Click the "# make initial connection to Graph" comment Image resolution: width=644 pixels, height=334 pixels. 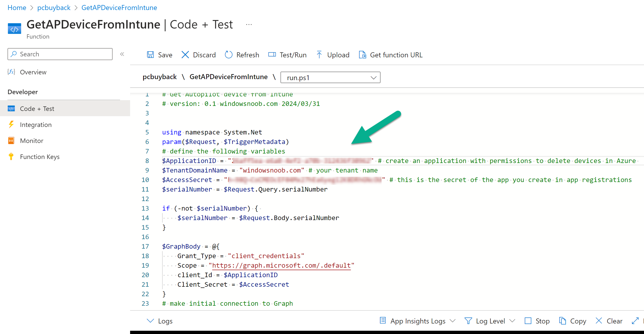[x=227, y=303]
